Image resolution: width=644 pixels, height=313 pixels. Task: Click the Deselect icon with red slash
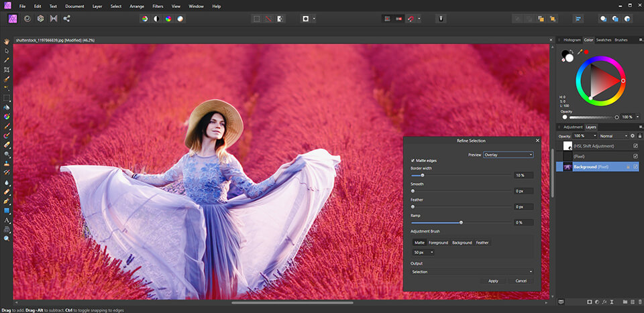tap(268, 19)
